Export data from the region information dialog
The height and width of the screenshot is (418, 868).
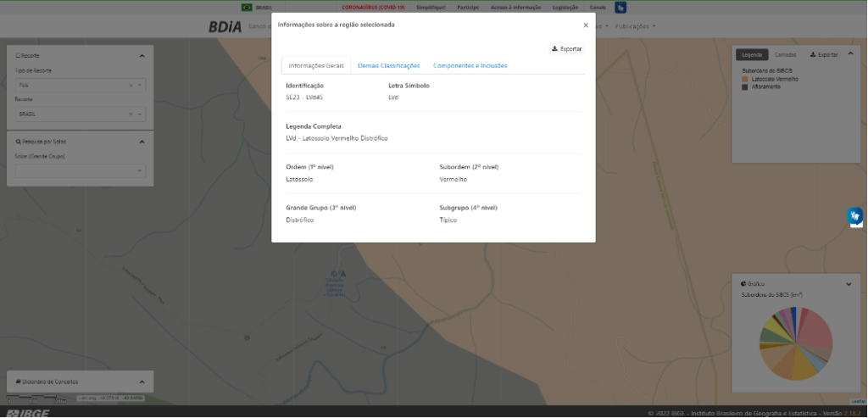(567, 49)
